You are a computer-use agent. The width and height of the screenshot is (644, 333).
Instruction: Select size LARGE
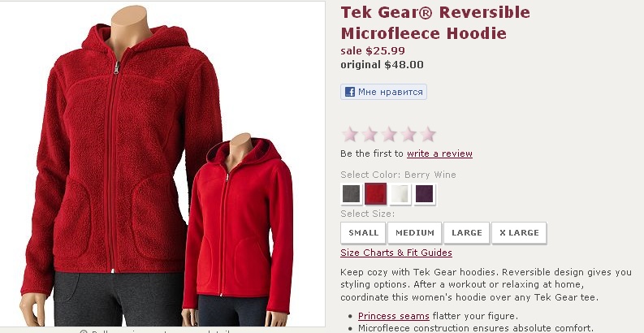[467, 233]
